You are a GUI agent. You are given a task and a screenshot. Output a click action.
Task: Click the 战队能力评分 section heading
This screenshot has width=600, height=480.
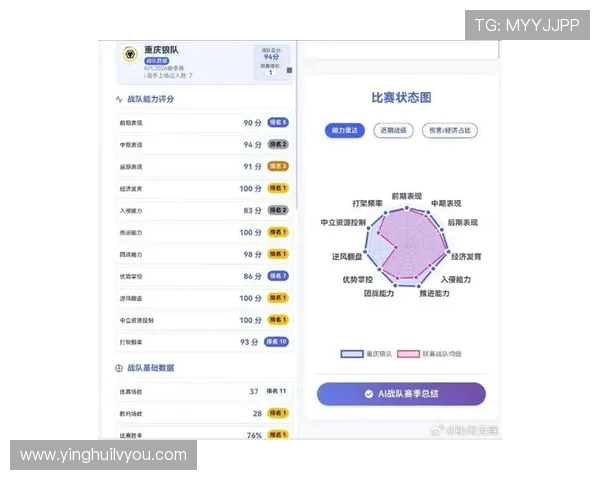point(150,99)
